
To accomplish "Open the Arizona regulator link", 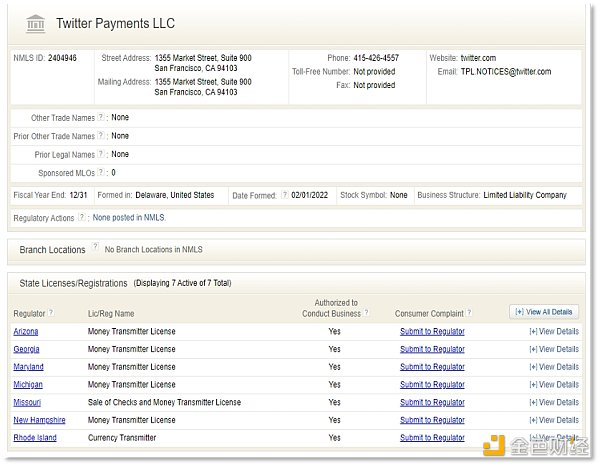I will point(28,331).
